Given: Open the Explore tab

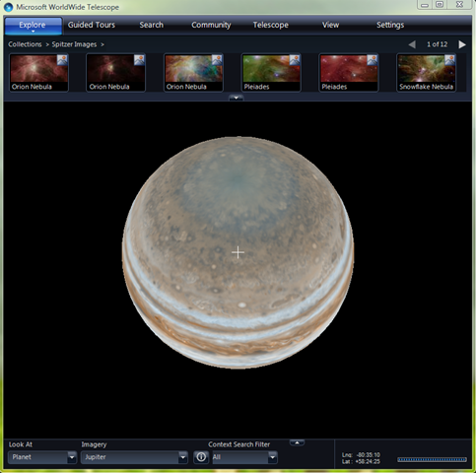Looking at the screenshot, I should [x=33, y=25].
